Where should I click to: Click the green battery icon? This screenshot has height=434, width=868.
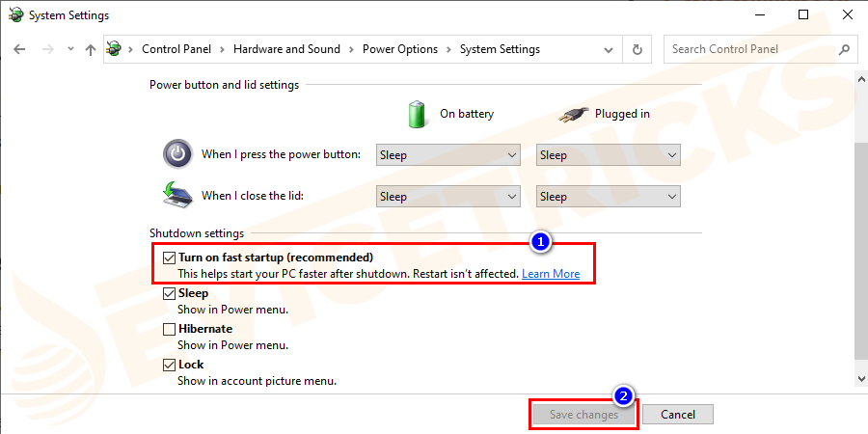(x=418, y=114)
